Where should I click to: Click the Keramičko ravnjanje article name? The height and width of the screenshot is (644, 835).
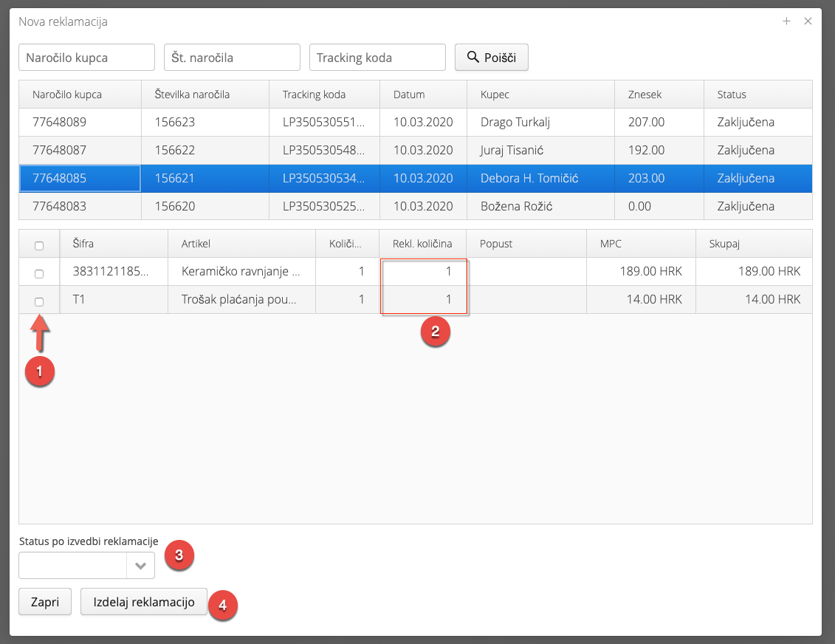click(x=241, y=272)
